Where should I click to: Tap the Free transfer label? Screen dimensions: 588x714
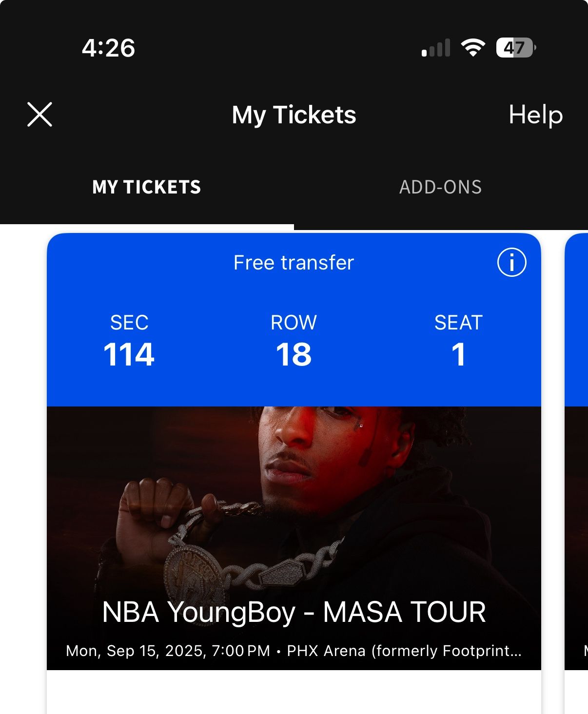pos(294,263)
